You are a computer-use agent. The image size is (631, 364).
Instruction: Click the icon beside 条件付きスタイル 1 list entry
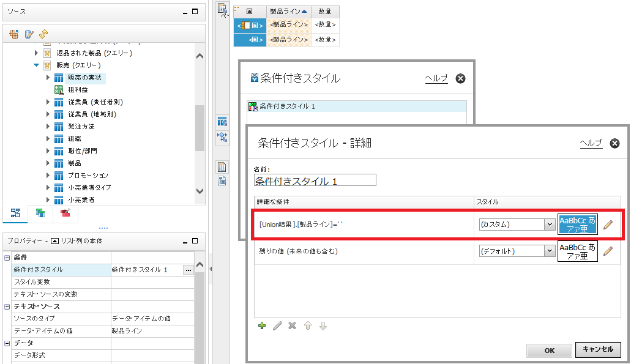(253, 106)
